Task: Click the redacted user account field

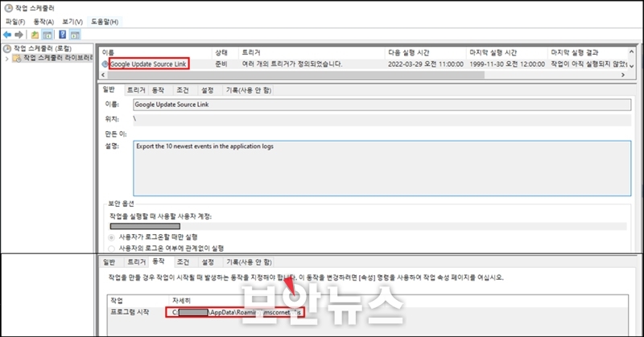Action: [368, 226]
